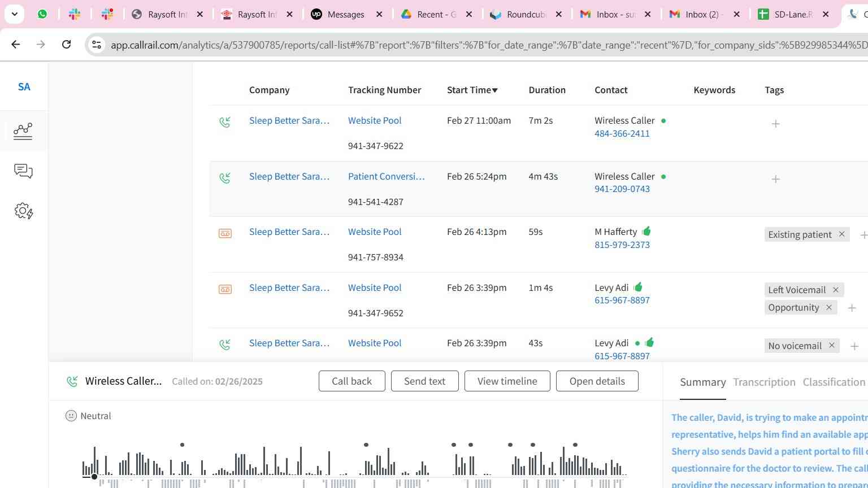The height and width of the screenshot is (488, 868).
Task: Click the Tags column header
Action: click(774, 90)
